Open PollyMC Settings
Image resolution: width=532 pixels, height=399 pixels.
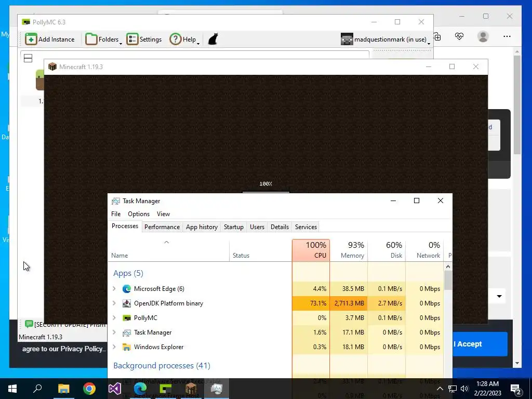[144, 39]
